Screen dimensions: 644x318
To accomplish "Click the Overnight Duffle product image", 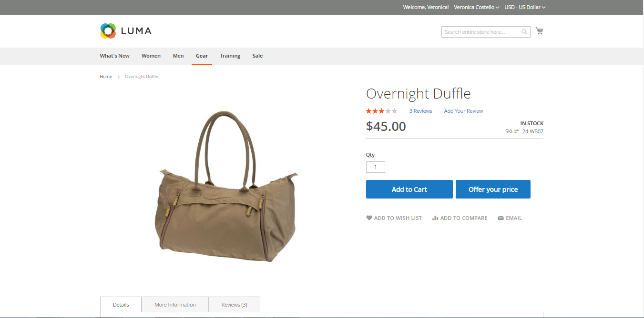I will click(x=226, y=187).
